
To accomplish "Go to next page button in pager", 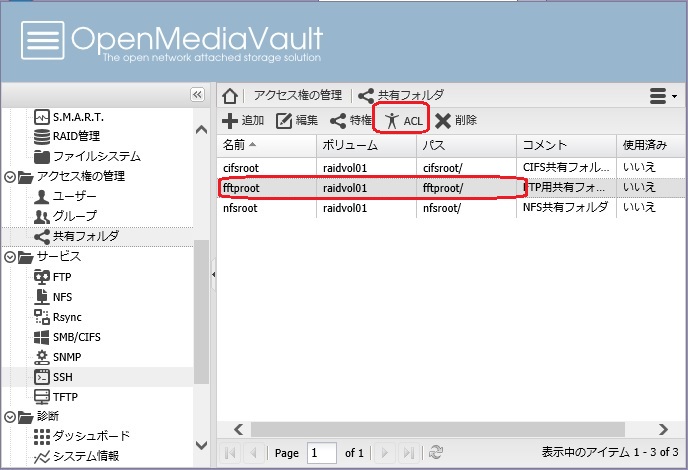I will pyautogui.click(x=385, y=452).
